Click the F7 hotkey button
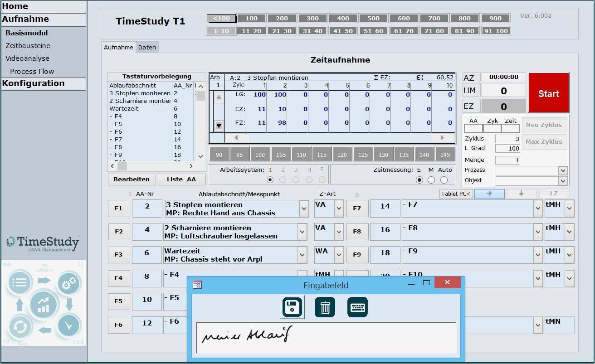The image size is (595, 364). pos(357,209)
